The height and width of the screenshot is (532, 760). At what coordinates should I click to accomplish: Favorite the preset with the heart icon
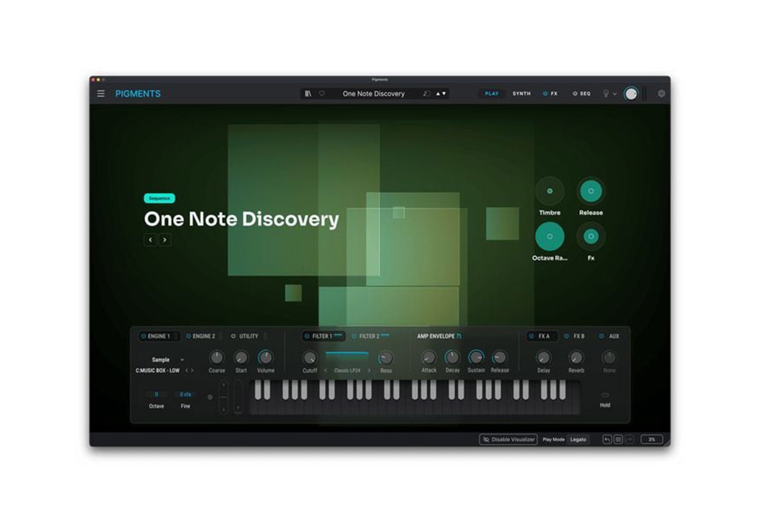(322, 94)
